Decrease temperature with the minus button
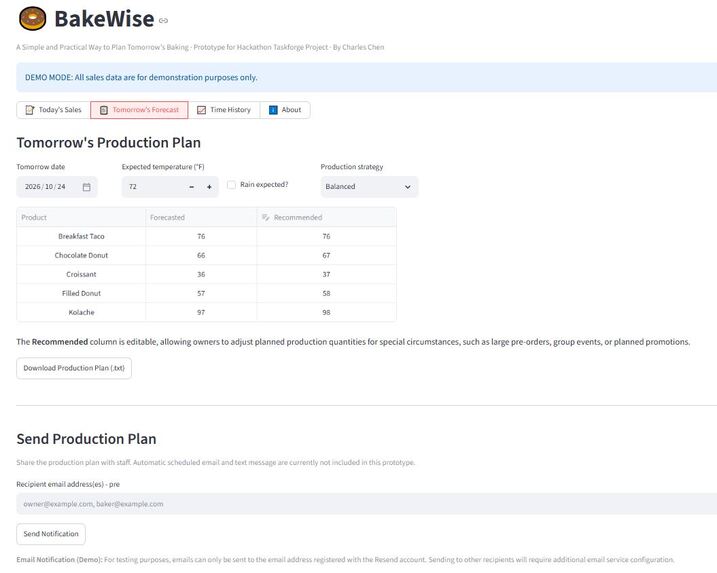The width and height of the screenshot is (717, 573). pyautogui.click(x=192, y=187)
